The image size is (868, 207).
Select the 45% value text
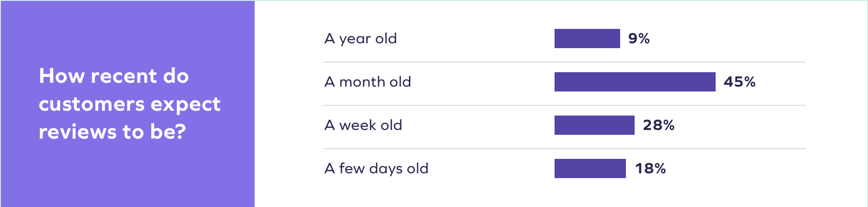coord(739,82)
